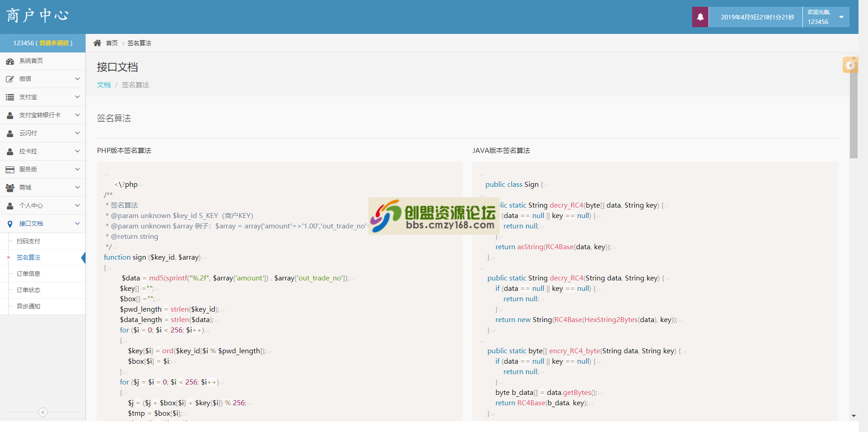
Task: Click the home icon in breadcrumb
Action: pyautogui.click(x=97, y=43)
